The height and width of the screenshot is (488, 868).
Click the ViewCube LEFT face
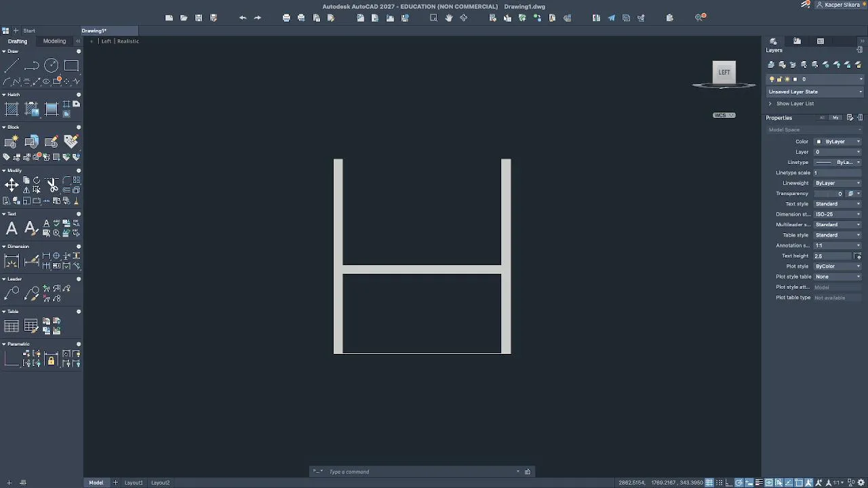click(724, 73)
